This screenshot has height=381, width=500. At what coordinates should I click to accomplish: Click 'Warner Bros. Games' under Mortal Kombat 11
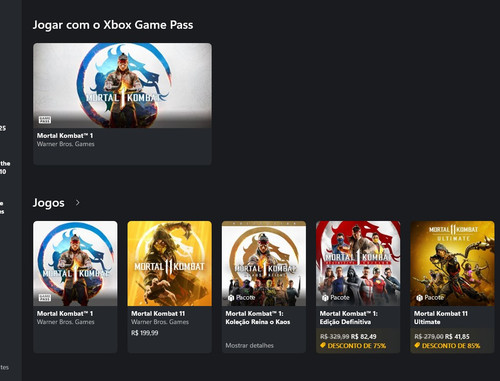[160, 322]
